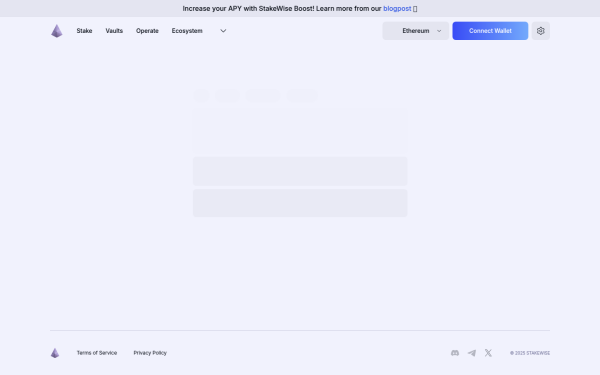Click the Connect Wallet button
This screenshot has width=600, height=375.
point(490,31)
